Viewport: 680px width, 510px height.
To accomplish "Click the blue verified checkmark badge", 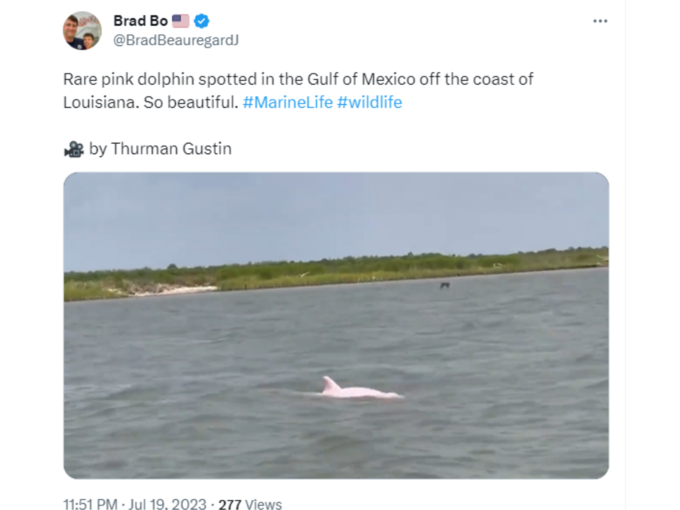I will point(201,21).
